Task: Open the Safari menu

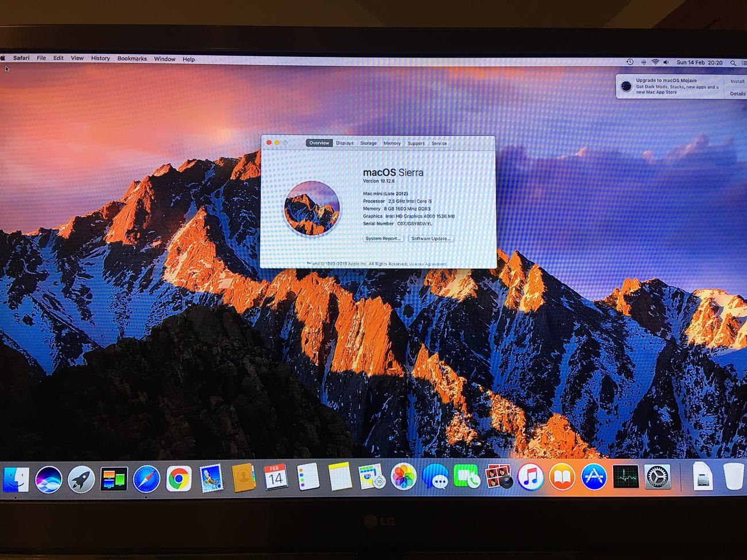Action: pyautogui.click(x=21, y=58)
